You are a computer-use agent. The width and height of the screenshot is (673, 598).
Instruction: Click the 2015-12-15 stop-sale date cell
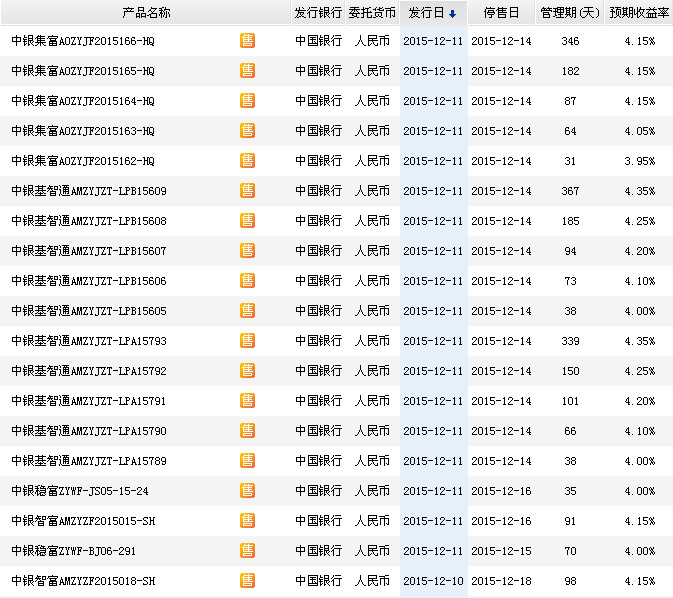pyautogui.click(x=501, y=551)
